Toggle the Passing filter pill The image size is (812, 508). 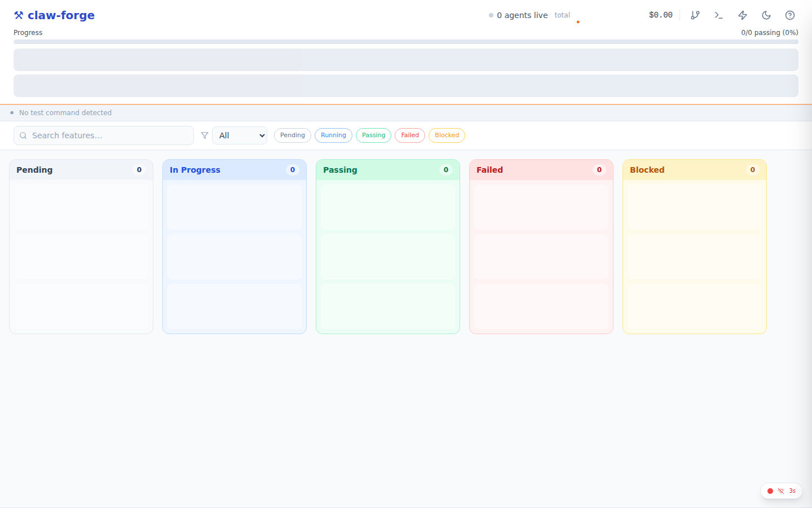click(373, 135)
